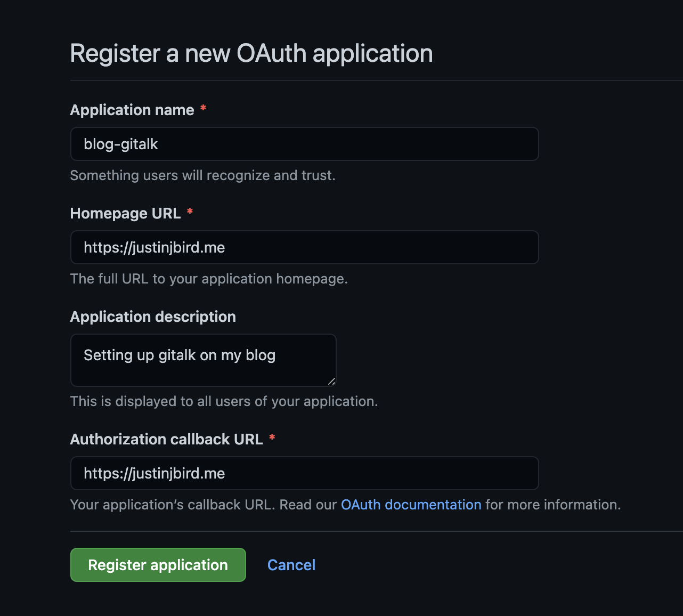The width and height of the screenshot is (683, 616).
Task: Click the textarea resize grip handle
Action: click(332, 382)
